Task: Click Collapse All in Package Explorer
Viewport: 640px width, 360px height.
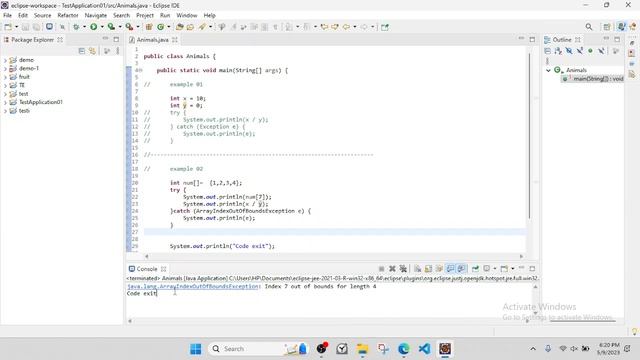Action: point(82,51)
